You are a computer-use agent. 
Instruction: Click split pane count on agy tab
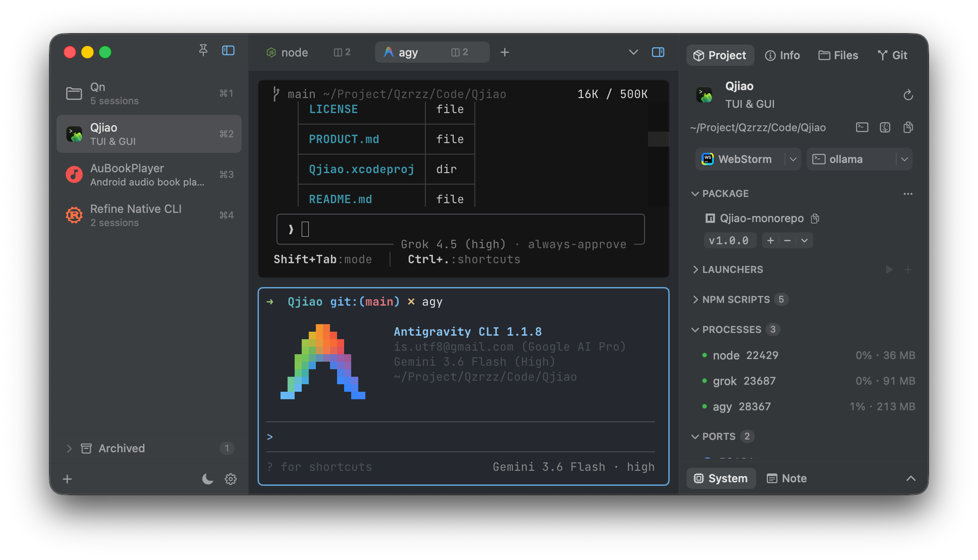460,52
